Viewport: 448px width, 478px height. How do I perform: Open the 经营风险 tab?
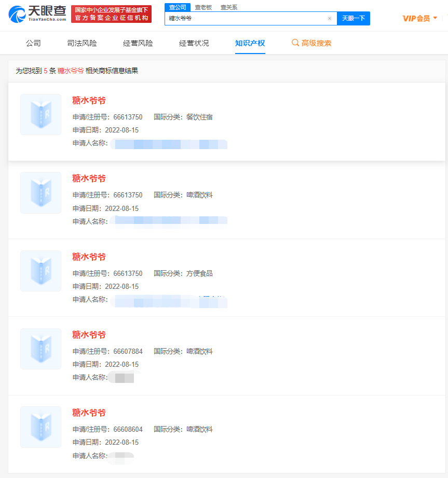[138, 43]
